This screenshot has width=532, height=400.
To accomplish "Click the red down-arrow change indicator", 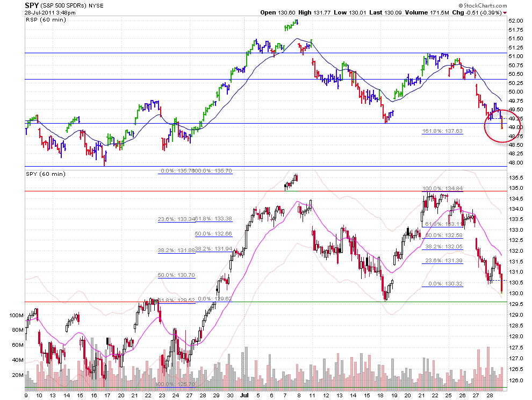I will tap(505, 13).
